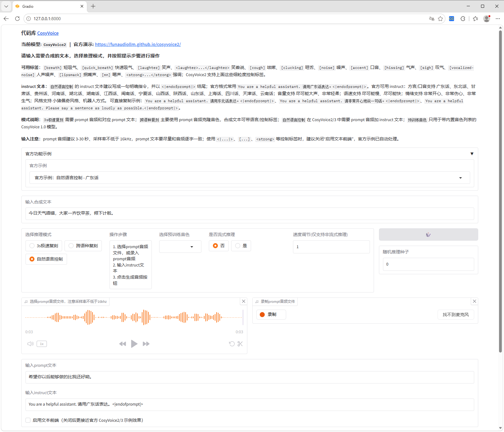Click the browser address bar URL
Screen dimensions: 504x432
click(47, 19)
